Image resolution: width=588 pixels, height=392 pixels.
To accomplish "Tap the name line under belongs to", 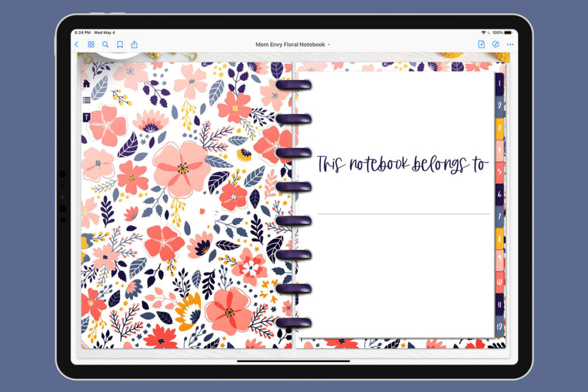I will 403,214.
